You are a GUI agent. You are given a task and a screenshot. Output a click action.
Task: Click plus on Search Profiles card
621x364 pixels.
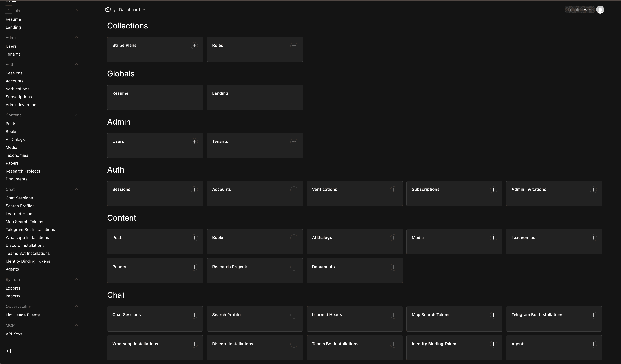pos(294,315)
